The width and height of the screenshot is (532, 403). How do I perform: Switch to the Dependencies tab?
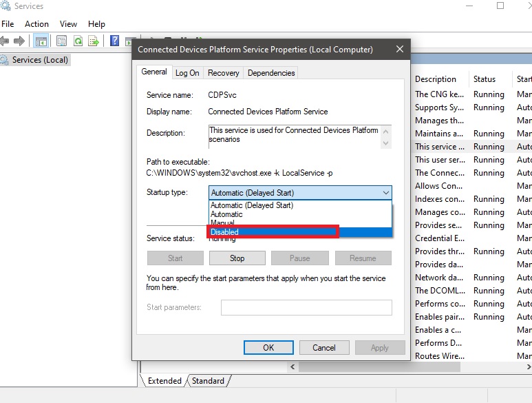[x=271, y=73]
